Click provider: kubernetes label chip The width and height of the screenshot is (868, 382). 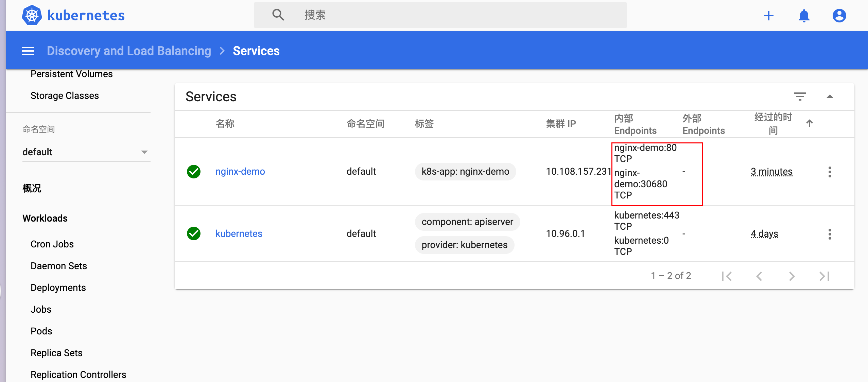465,245
